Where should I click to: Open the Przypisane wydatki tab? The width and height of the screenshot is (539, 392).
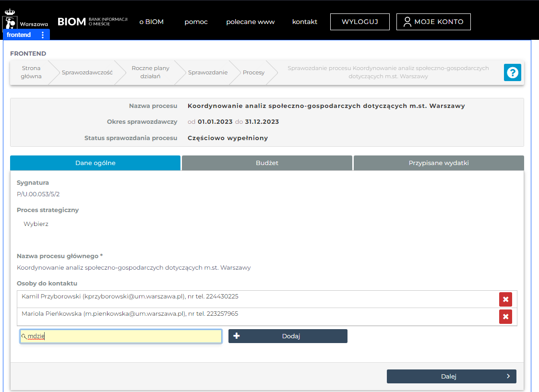[438, 163]
